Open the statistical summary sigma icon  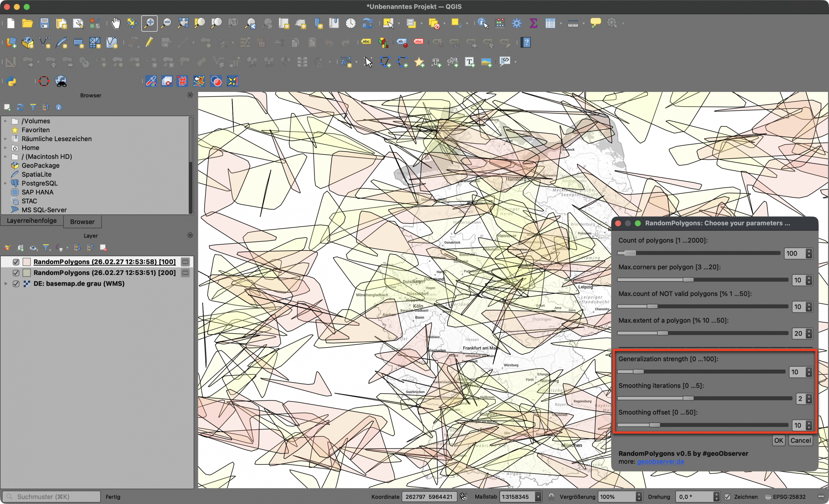[x=533, y=23]
